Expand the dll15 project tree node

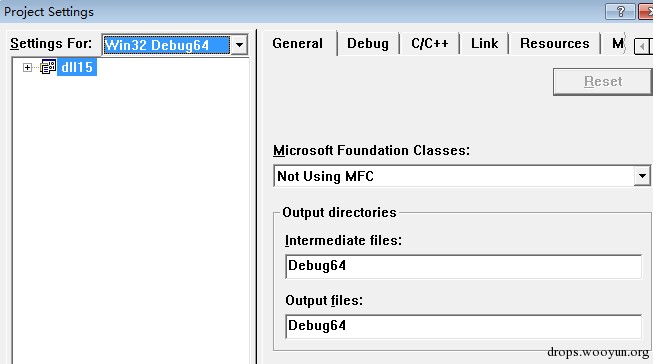point(27,67)
